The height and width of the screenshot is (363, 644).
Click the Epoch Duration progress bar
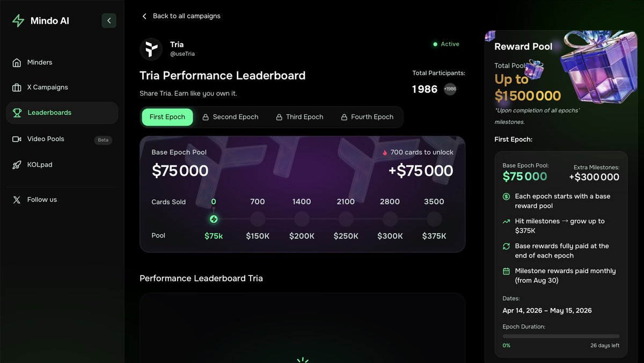pyautogui.click(x=561, y=337)
